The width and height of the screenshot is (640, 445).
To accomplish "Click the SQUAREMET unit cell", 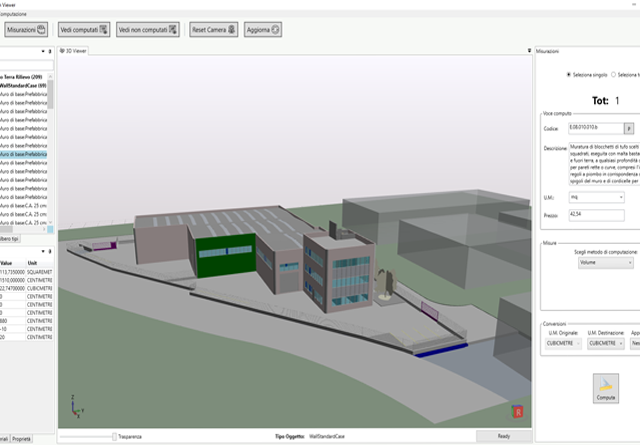I will tap(40, 272).
